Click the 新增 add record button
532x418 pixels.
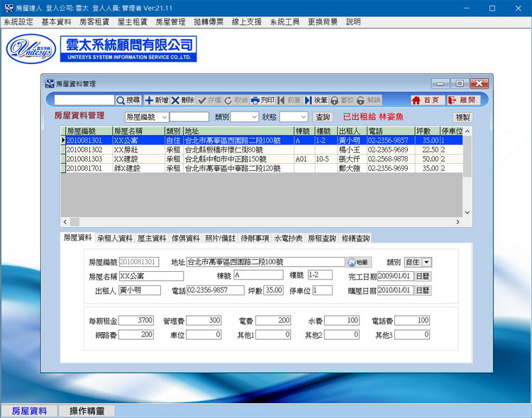[157, 101]
